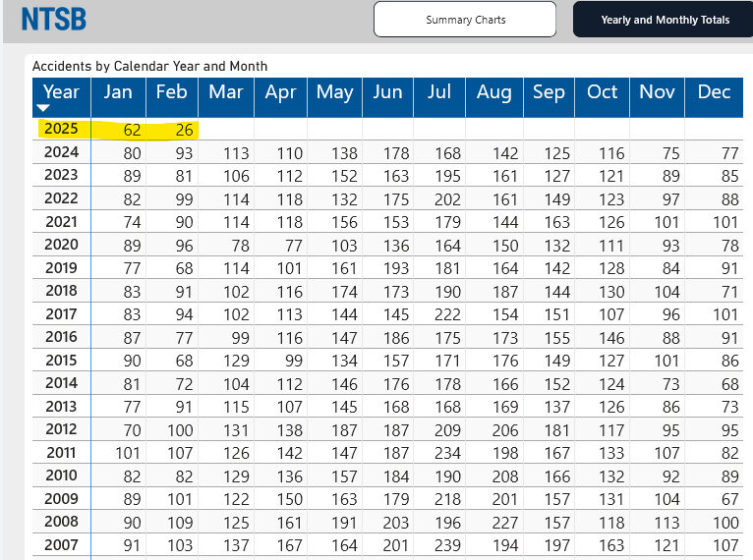Click the 2017 July value 222
This screenshot has height=560, width=753.
point(447,314)
